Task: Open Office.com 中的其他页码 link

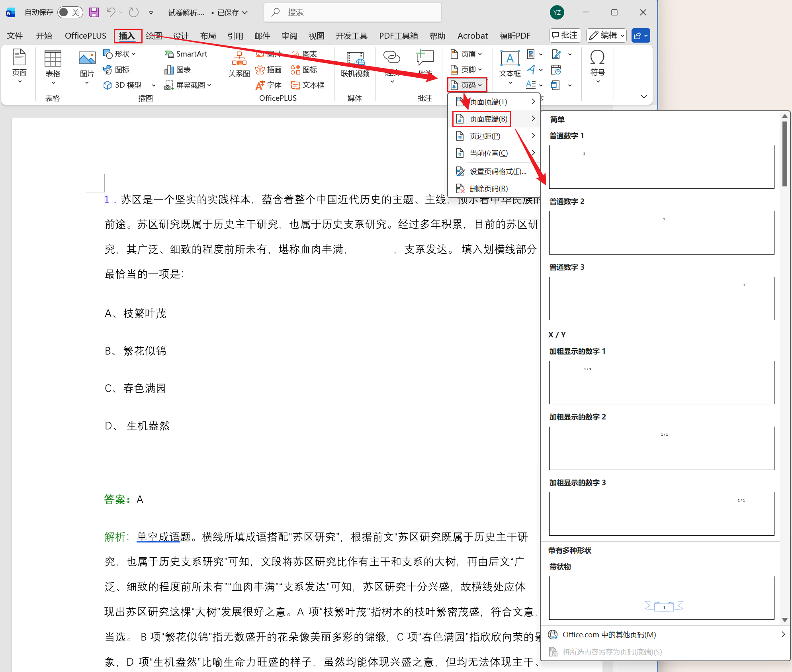Action: [x=609, y=634]
